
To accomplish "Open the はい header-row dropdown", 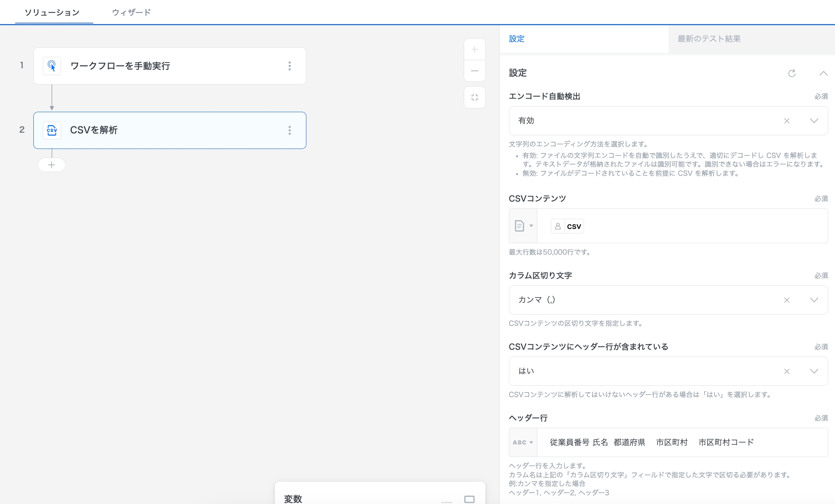I will [814, 371].
